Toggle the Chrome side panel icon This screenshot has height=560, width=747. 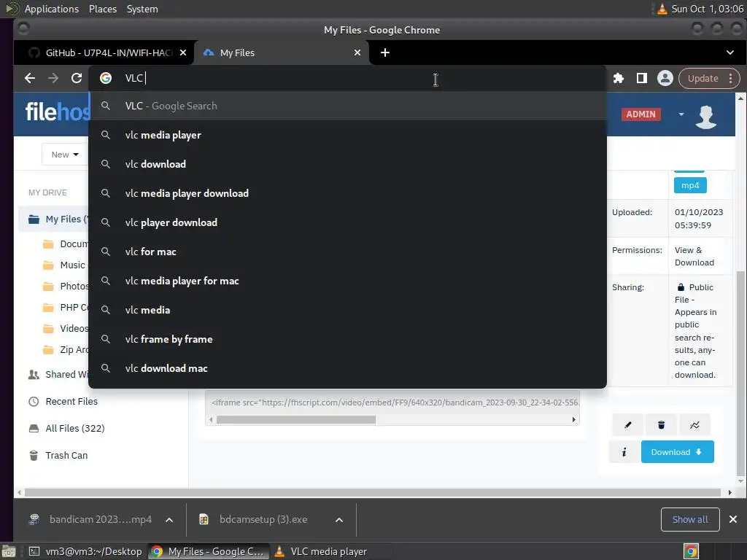(x=642, y=78)
